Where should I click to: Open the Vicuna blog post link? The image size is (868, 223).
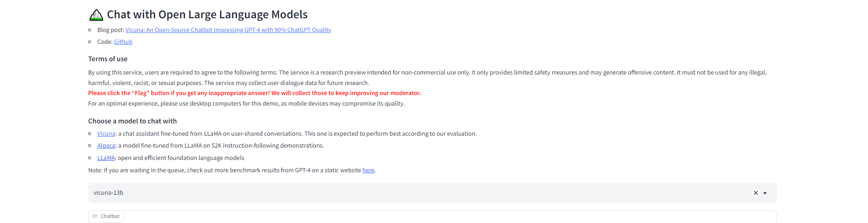[228, 30]
